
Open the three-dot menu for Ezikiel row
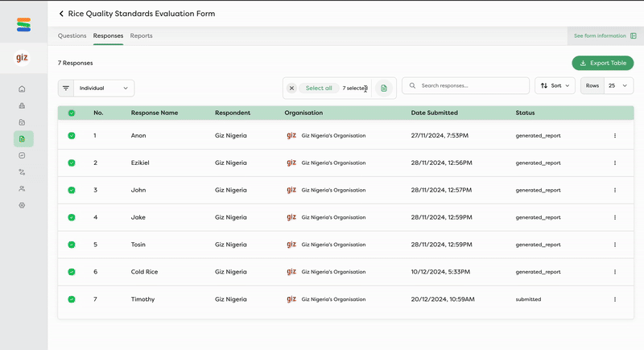[615, 163]
